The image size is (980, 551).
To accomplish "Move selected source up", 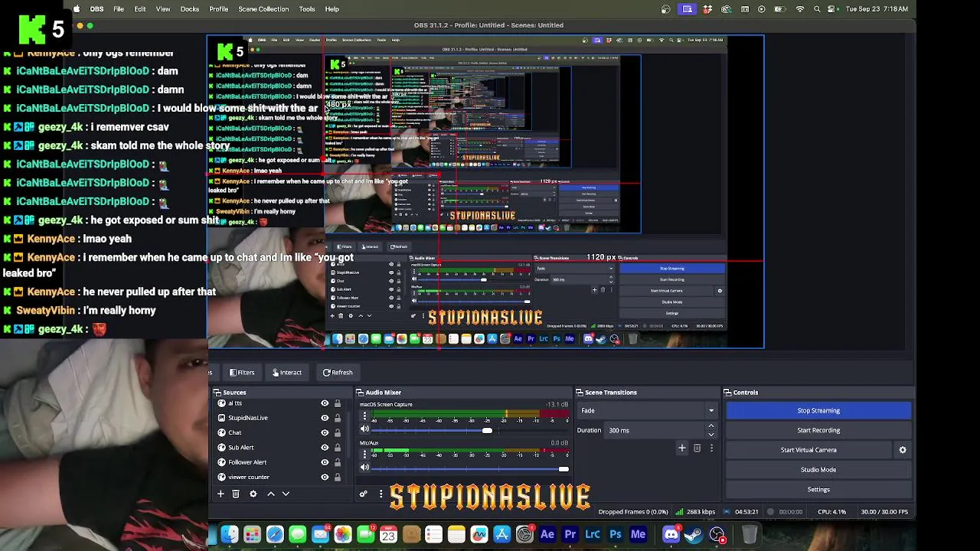I will [x=271, y=494].
